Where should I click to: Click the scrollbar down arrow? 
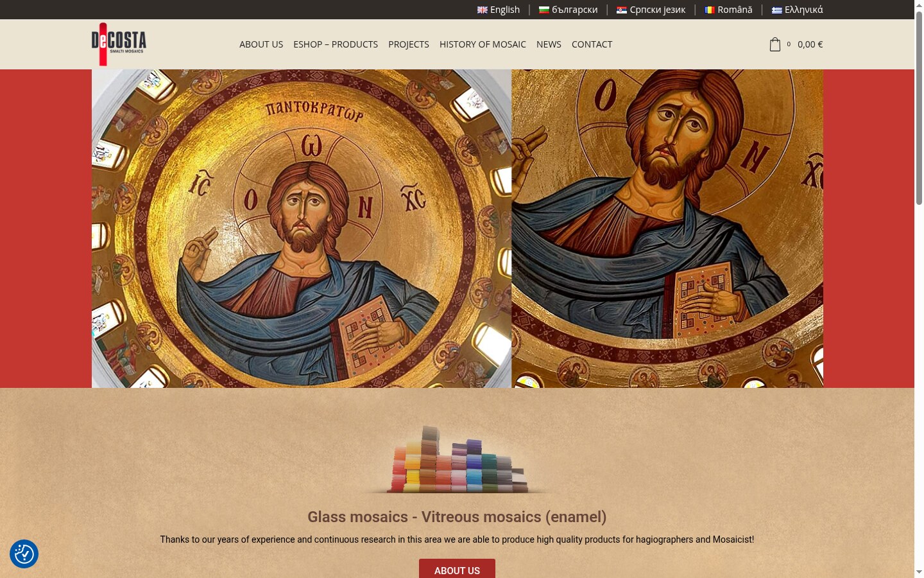pyautogui.click(x=919, y=572)
